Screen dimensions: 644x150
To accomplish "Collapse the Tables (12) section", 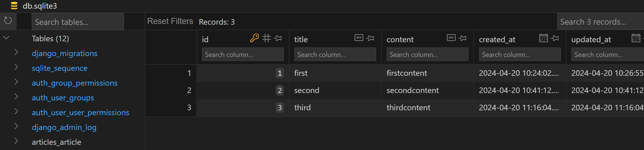I will (6, 38).
